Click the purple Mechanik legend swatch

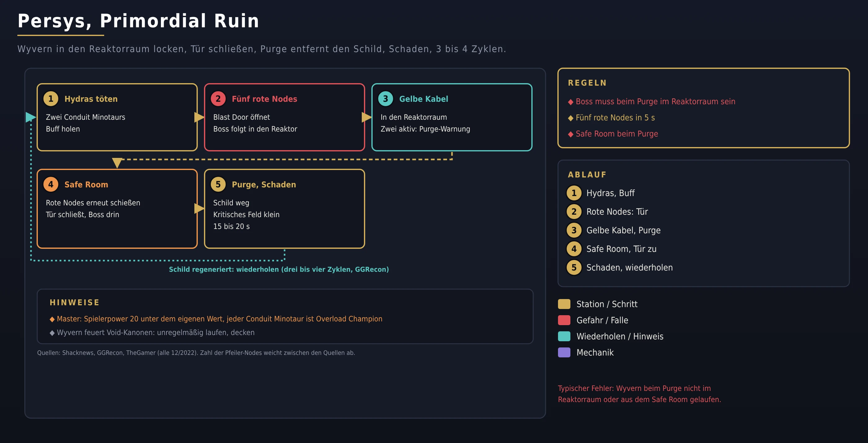[x=564, y=352]
